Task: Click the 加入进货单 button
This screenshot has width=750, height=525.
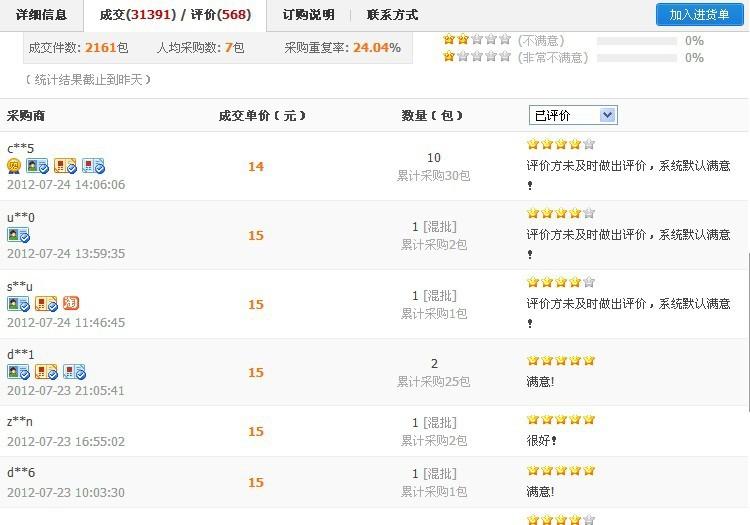Action: 699,14
